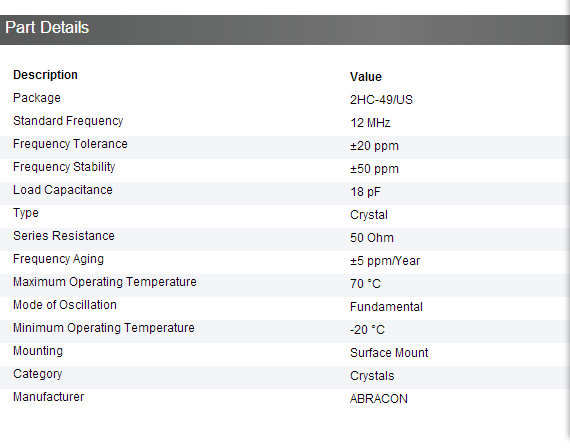Image resolution: width=570 pixels, height=448 pixels.
Task: Click the Crystals category value
Action: tap(372, 376)
